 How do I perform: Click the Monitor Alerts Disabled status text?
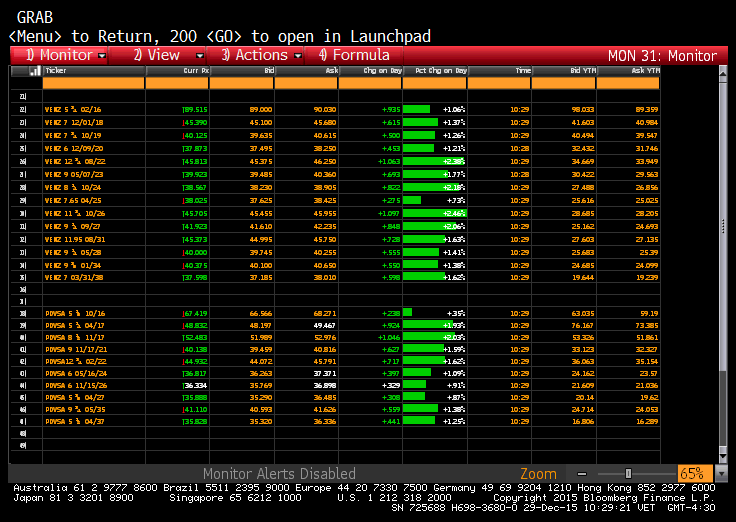click(279, 474)
